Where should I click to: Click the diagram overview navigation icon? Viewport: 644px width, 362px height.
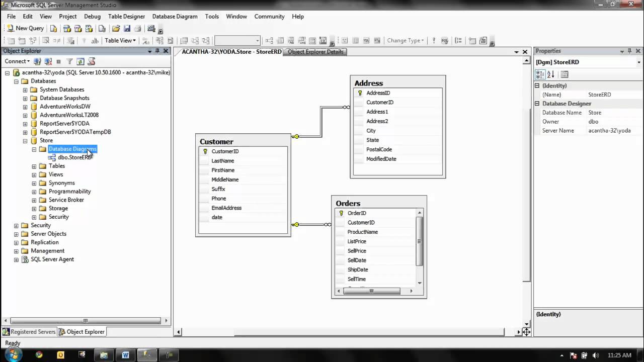point(526,332)
